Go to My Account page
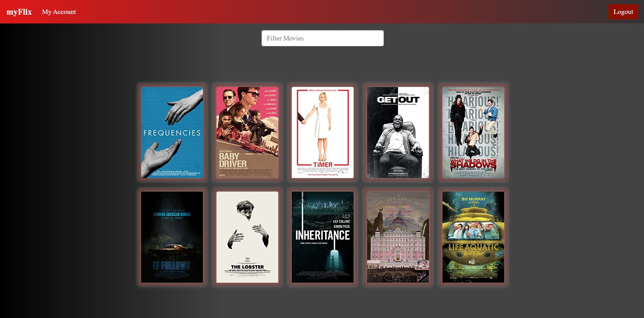The height and width of the screenshot is (318, 644). [x=59, y=12]
